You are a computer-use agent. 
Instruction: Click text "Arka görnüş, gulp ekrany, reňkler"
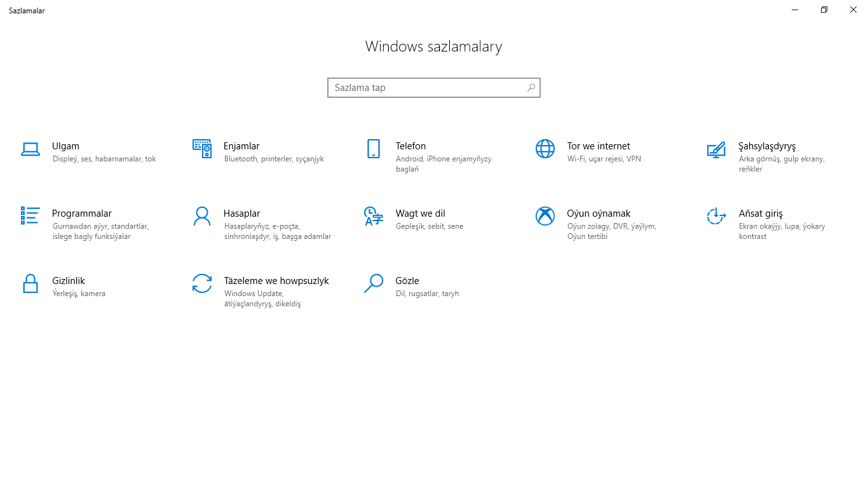tap(782, 164)
